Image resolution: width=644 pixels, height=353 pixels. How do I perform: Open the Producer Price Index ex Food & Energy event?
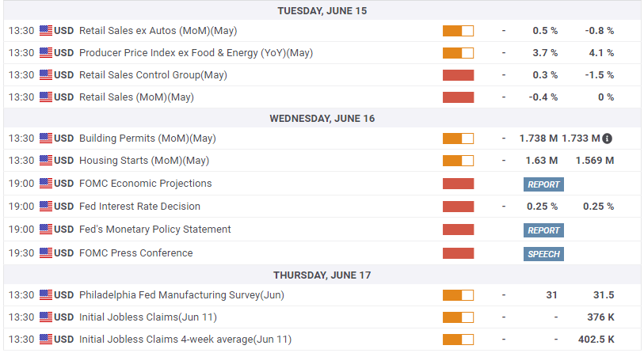pos(196,53)
